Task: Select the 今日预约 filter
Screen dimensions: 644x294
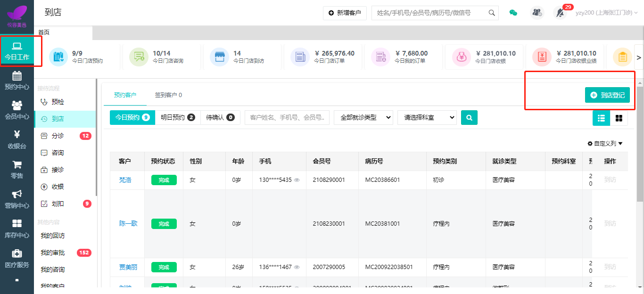Action: (132, 117)
